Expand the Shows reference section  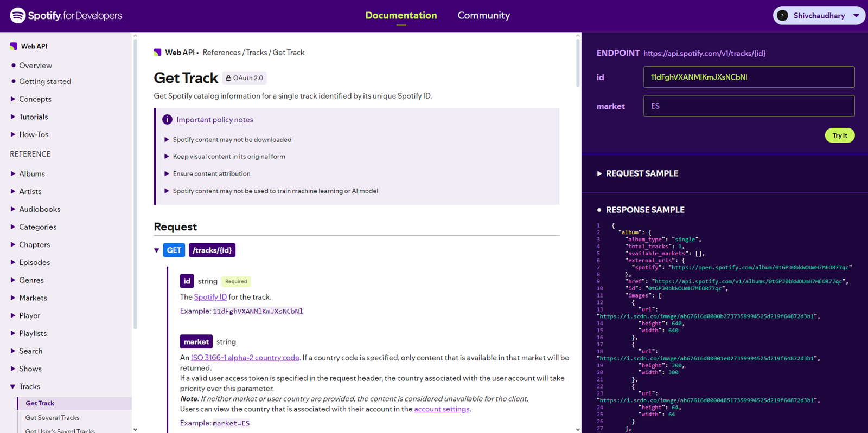[x=25, y=369]
